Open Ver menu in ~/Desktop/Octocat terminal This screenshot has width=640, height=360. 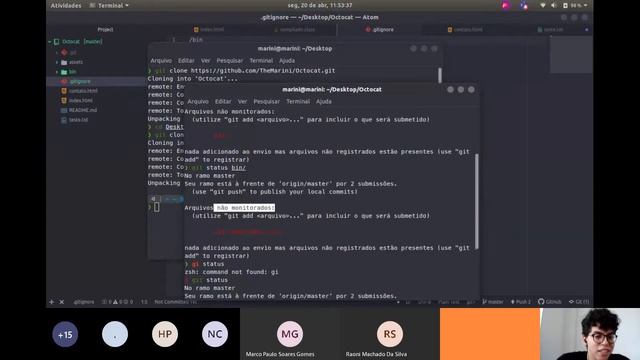point(242,101)
